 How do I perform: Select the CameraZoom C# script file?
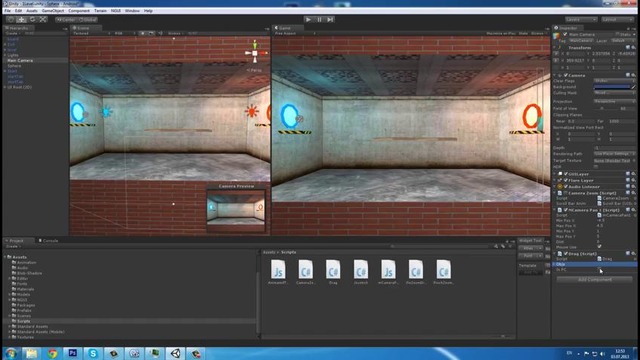(305, 272)
